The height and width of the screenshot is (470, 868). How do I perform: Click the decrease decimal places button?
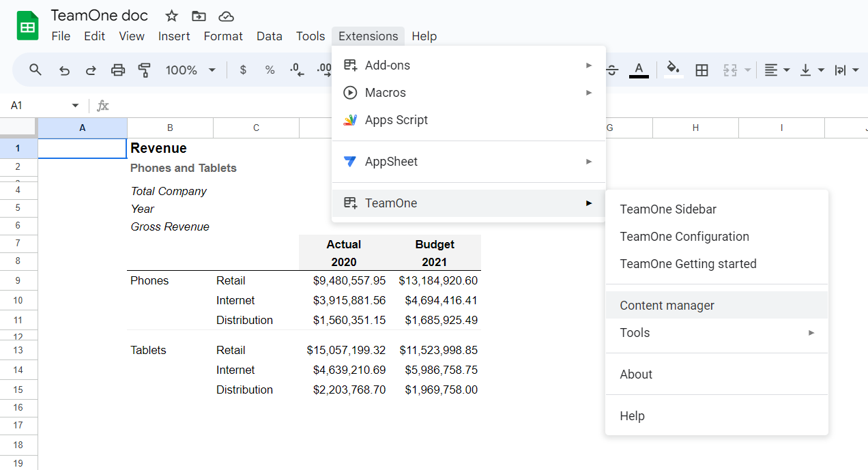297,70
